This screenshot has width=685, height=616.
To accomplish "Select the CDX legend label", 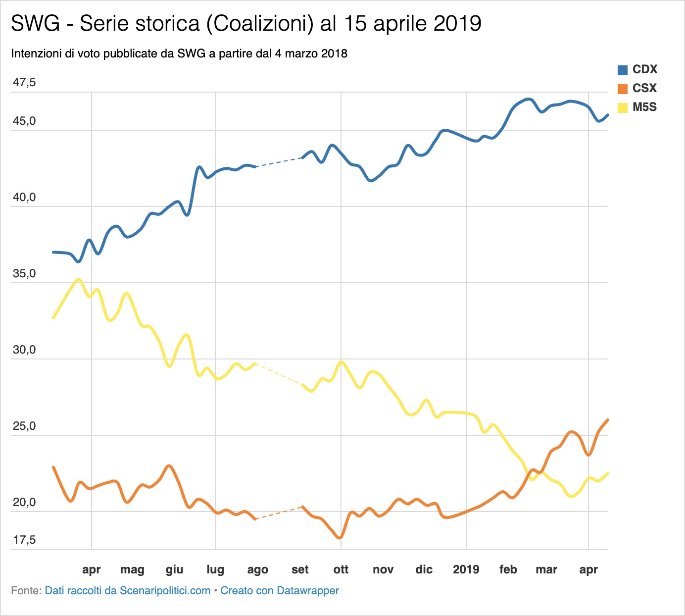I will click(x=645, y=70).
